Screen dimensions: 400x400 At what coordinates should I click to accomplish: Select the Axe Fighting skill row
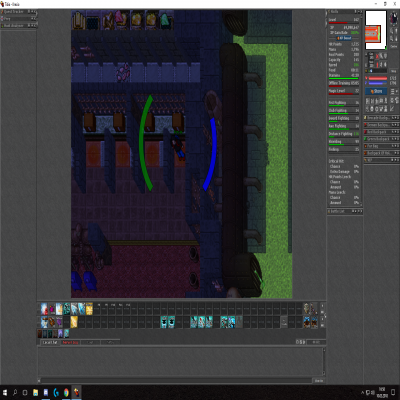pyautogui.click(x=344, y=126)
